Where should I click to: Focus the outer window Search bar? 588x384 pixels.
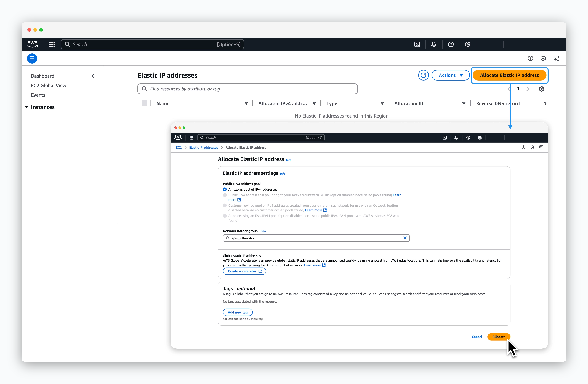[x=152, y=44]
